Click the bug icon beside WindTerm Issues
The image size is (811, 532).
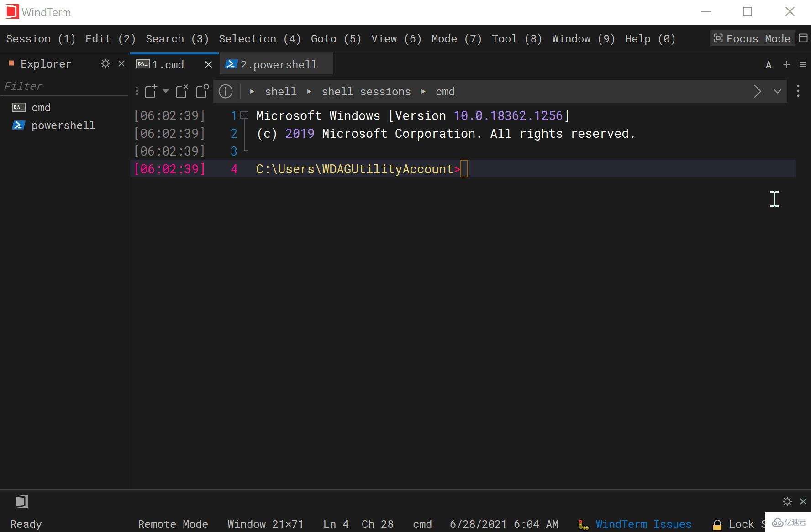[583, 525]
